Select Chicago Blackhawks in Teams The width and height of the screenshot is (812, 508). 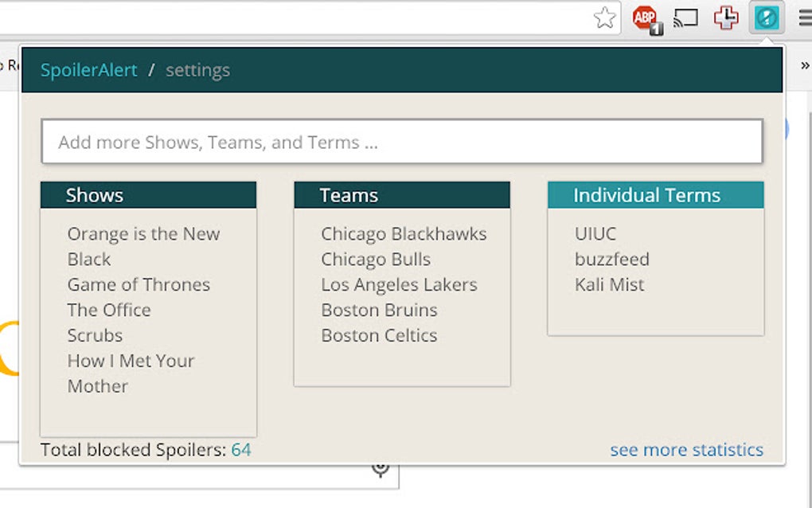click(x=404, y=233)
